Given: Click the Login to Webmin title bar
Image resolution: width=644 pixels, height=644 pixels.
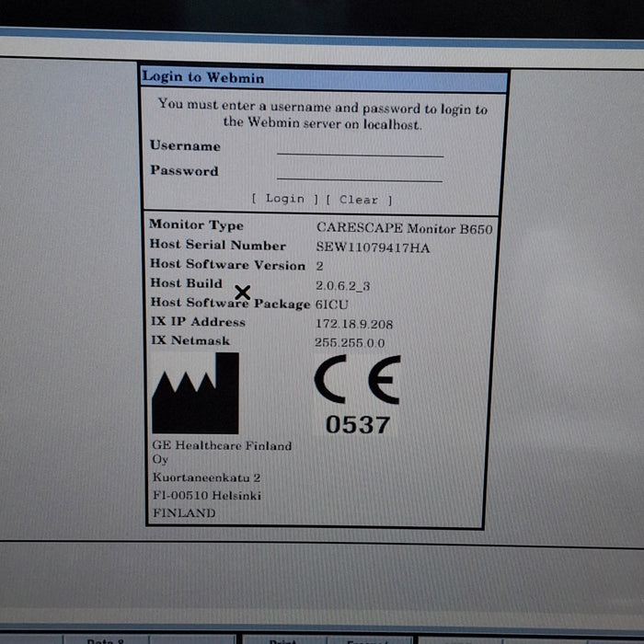Looking at the screenshot, I should tap(324, 78).
